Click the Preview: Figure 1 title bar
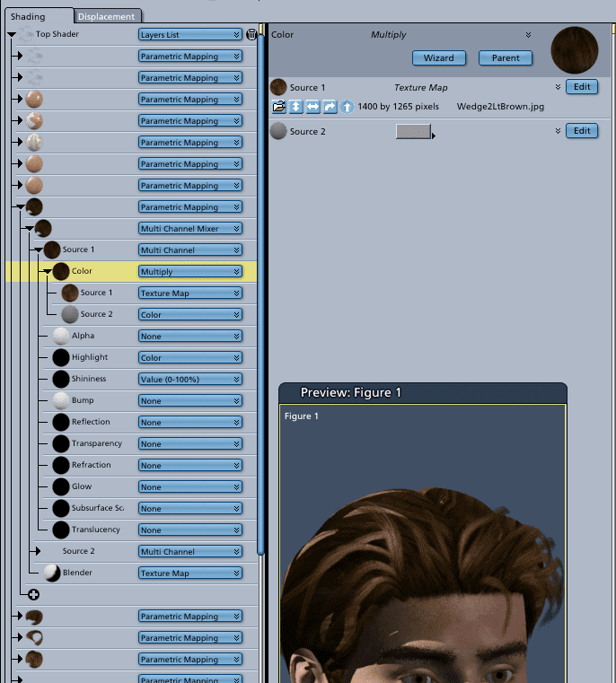This screenshot has width=616, height=683. (422, 393)
